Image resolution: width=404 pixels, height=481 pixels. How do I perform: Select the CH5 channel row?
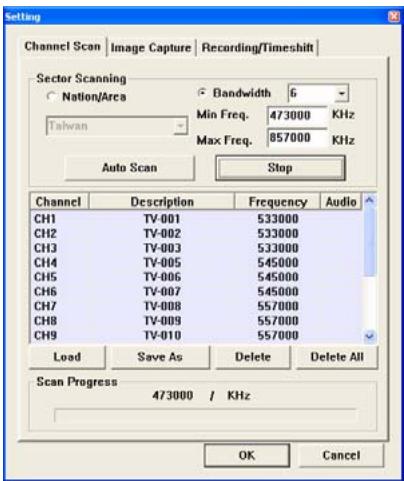[196, 277]
